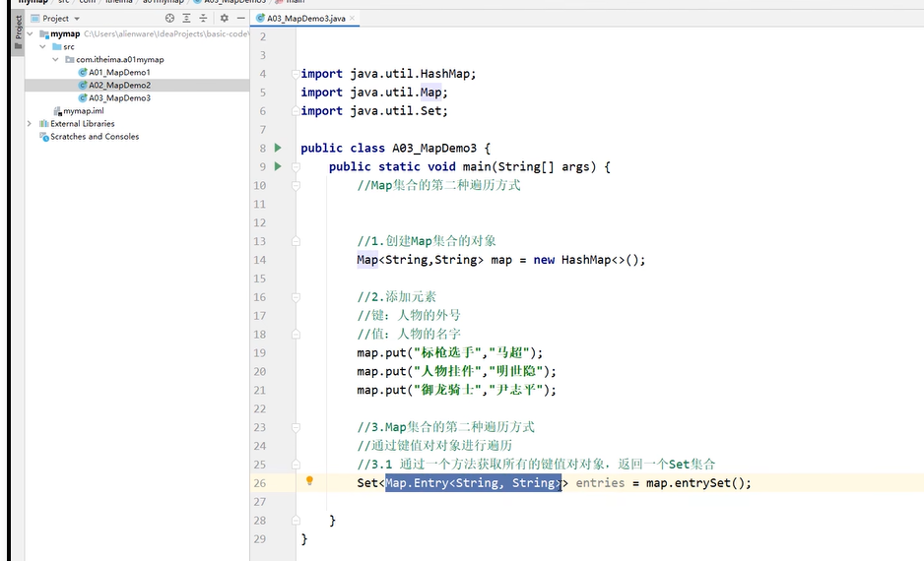Toggle comment fold marker on line 13
The height and width of the screenshot is (561, 924).
296,241
